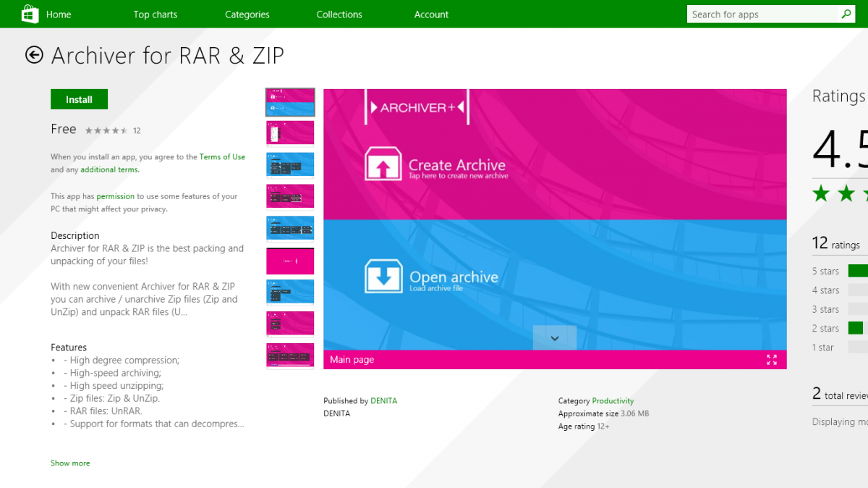Select the second screenshot thumbnail
This screenshot has height=488, width=868.
[x=290, y=132]
